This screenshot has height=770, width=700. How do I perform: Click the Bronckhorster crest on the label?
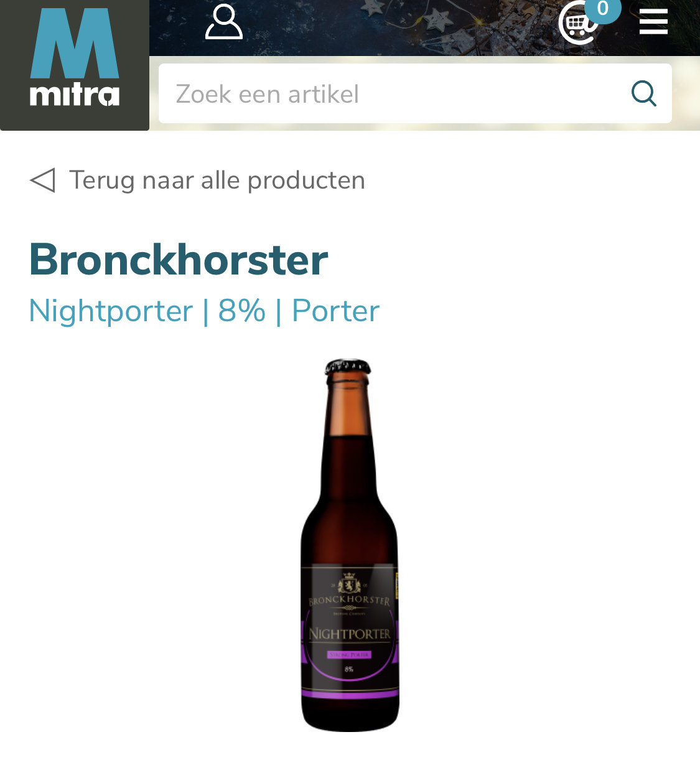click(x=349, y=585)
